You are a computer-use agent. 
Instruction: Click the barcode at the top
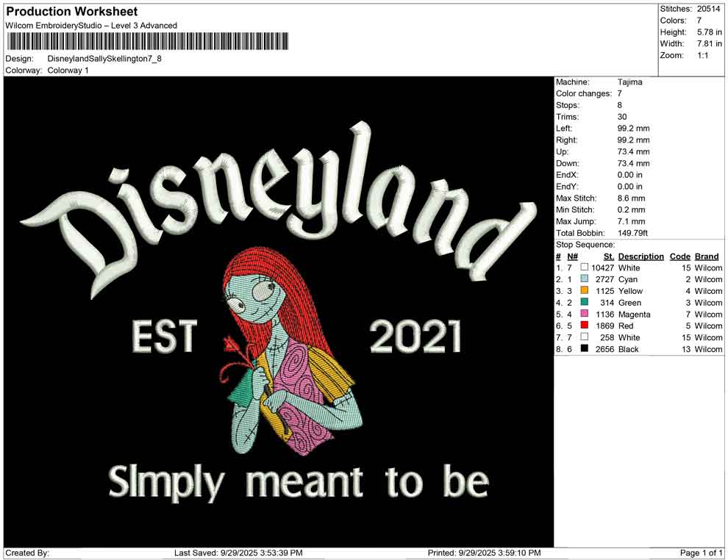[147, 41]
